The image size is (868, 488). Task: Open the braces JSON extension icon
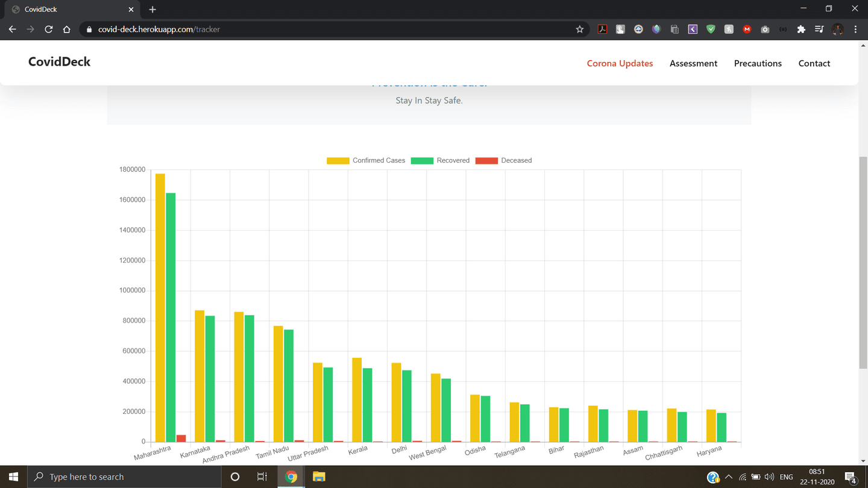point(783,29)
